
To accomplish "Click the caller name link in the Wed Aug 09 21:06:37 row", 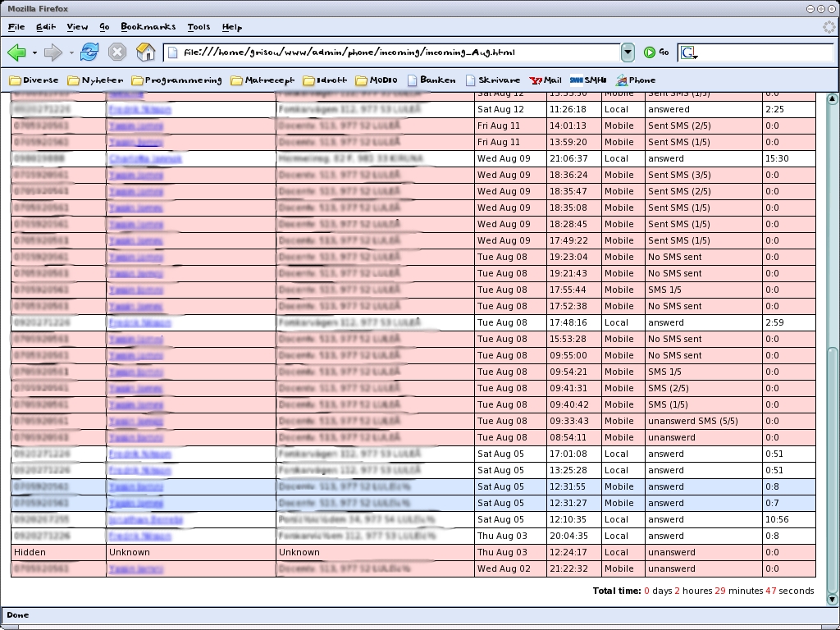I will 144,158.
